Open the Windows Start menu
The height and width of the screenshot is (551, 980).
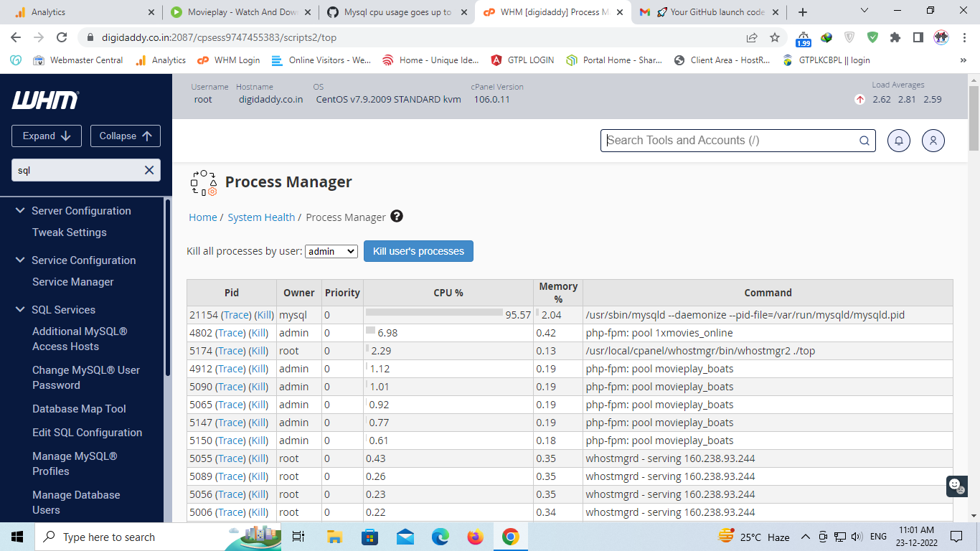(x=16, y=536)
